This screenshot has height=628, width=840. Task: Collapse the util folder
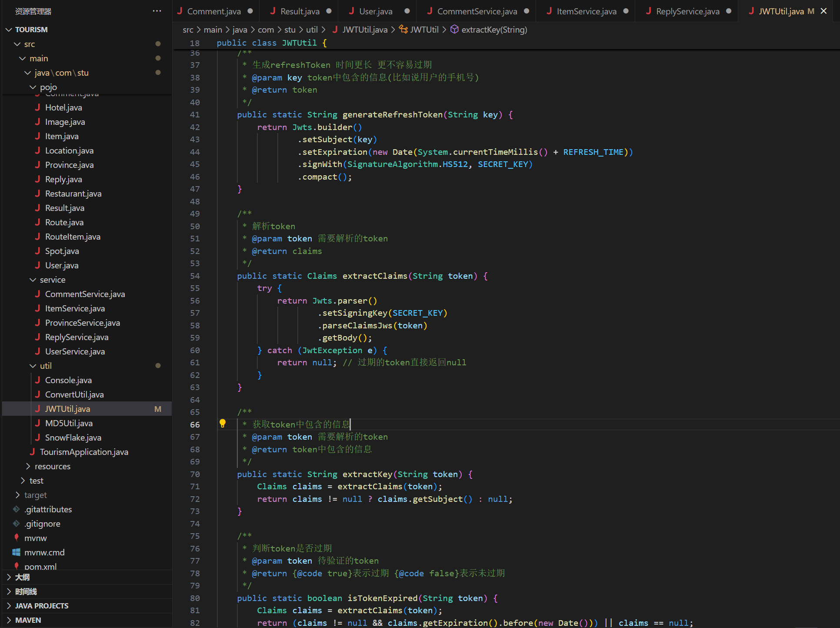click(33, 366)
